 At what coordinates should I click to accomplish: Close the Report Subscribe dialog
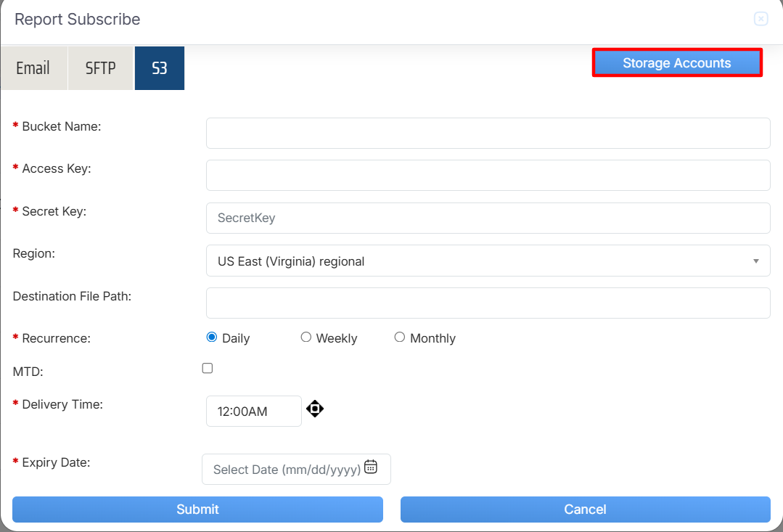click(761, 20)
